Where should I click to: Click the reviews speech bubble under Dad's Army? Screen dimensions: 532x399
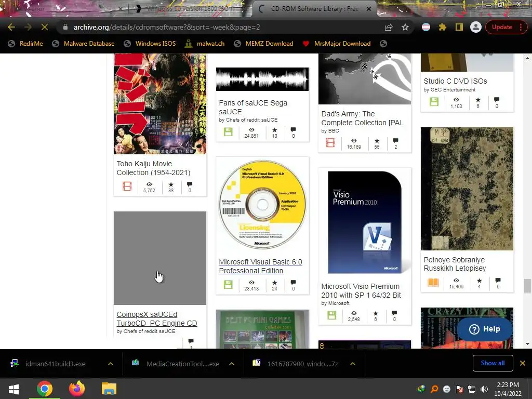point(395,140)
